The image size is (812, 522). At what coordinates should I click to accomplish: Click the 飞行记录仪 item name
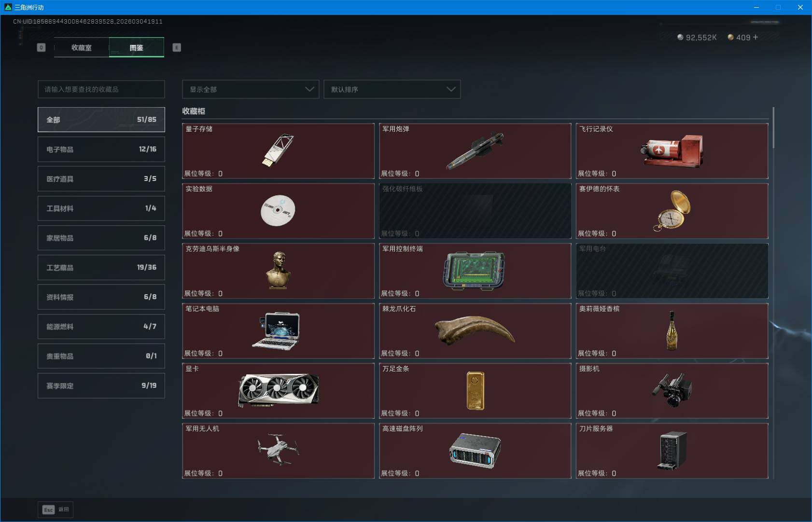point(596,129)
